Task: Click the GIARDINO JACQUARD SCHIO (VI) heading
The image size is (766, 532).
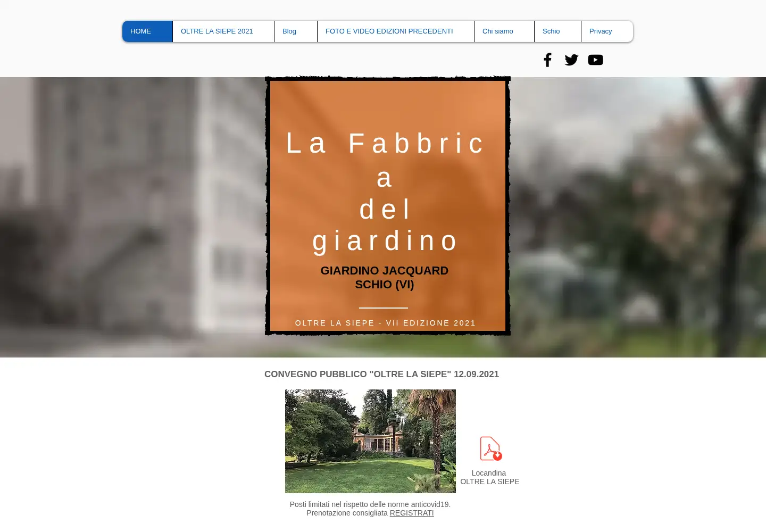Action: click(385, 277)
